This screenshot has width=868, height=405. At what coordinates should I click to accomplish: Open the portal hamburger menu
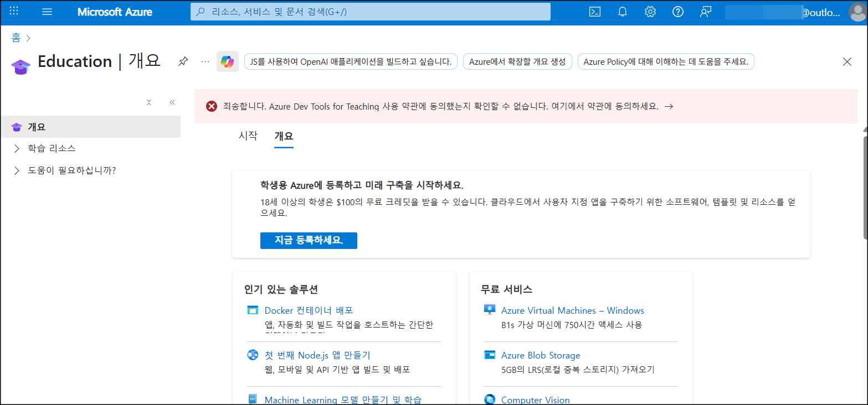pos(47,12)
